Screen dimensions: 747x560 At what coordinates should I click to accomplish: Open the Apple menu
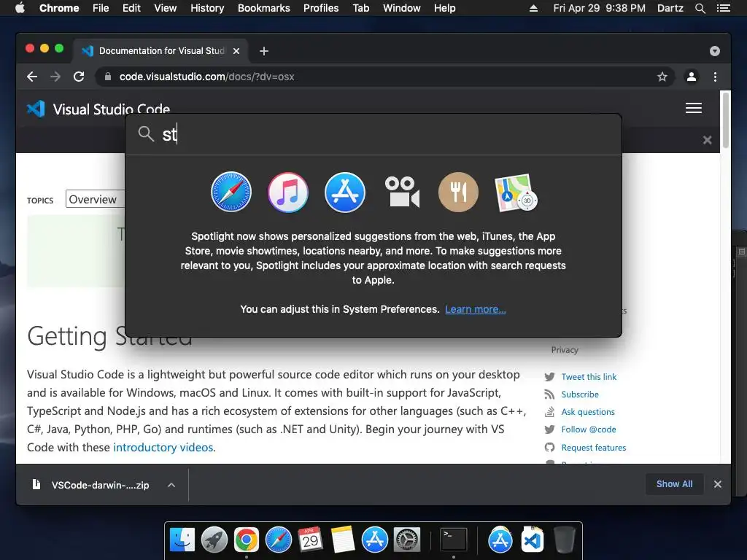(x=20, y=8)
